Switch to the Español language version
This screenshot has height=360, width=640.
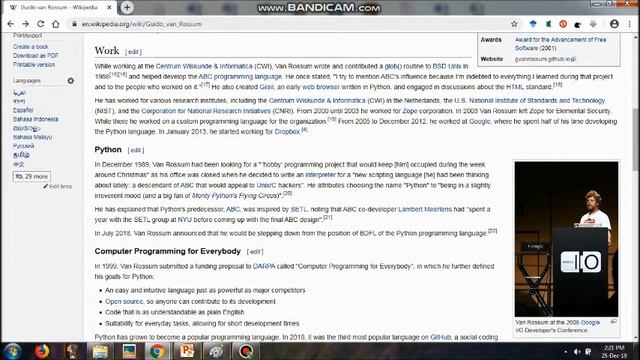23,110
